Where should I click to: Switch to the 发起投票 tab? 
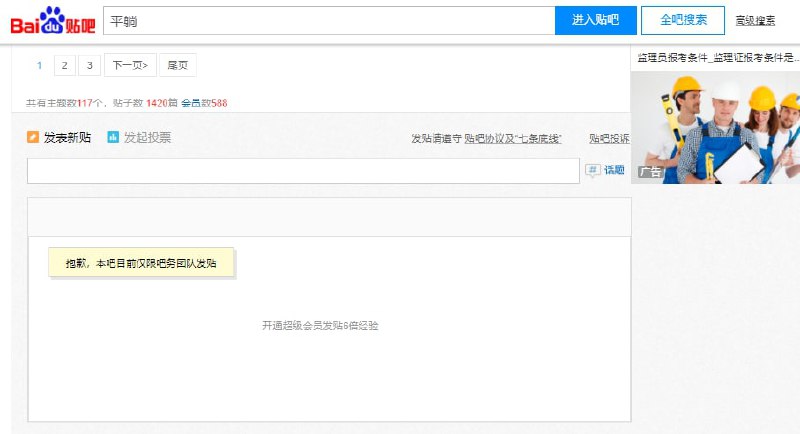pyautogui.click(x=147, y=138)
